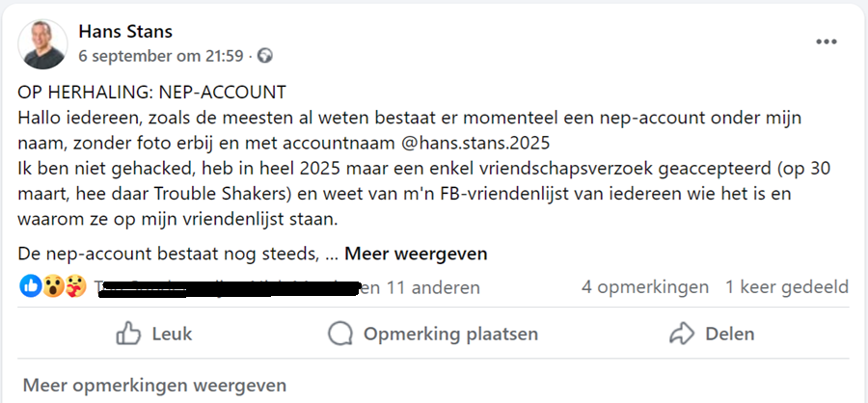
Task: Share the post using Delen text
Action: (x=730, y=334)
